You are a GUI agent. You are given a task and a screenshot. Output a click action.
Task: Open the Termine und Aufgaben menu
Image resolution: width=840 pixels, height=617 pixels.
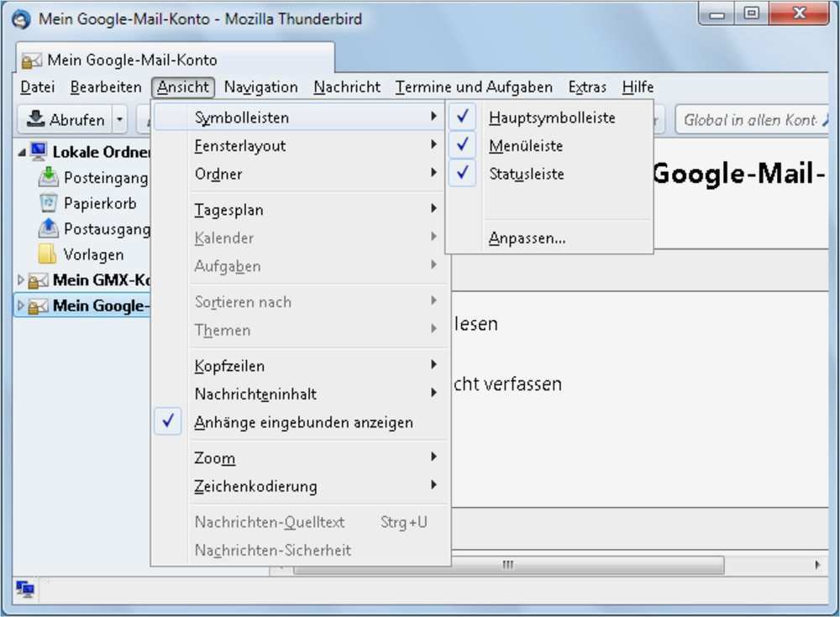474,86
